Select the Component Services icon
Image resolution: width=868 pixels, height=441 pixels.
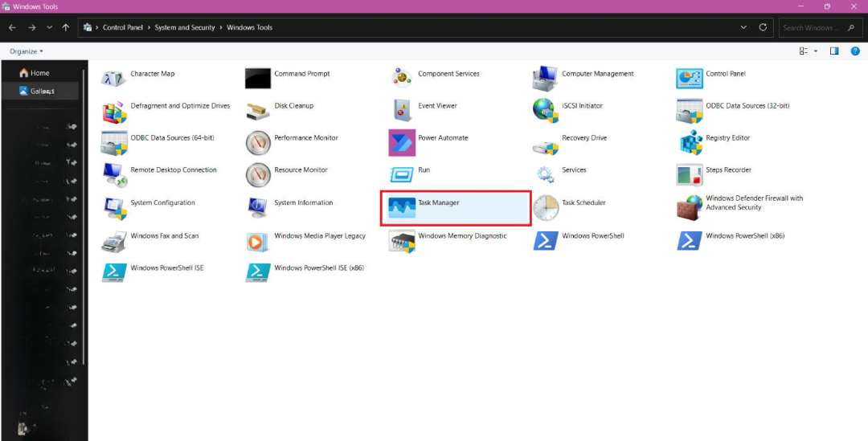click(402, 79)
